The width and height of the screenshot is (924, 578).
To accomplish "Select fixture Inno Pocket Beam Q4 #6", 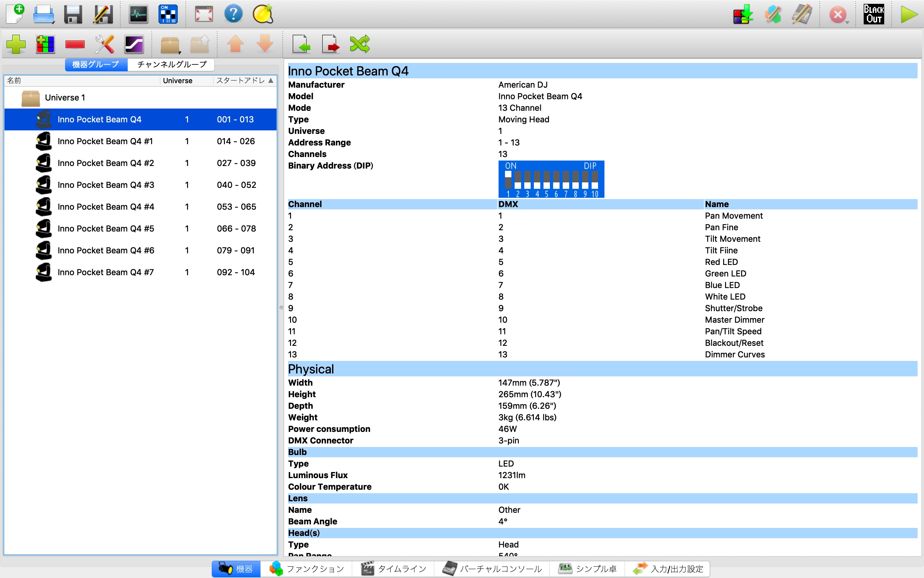I will 141,250.
